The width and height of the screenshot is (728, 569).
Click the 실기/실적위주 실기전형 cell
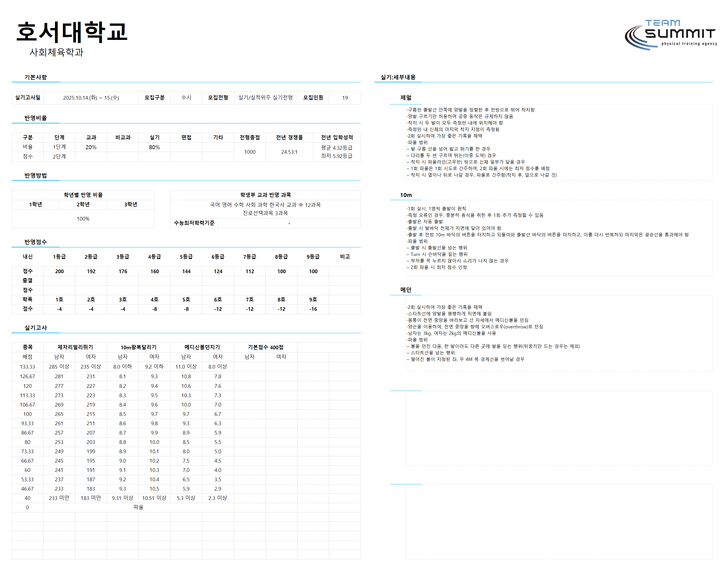[265, 98]
